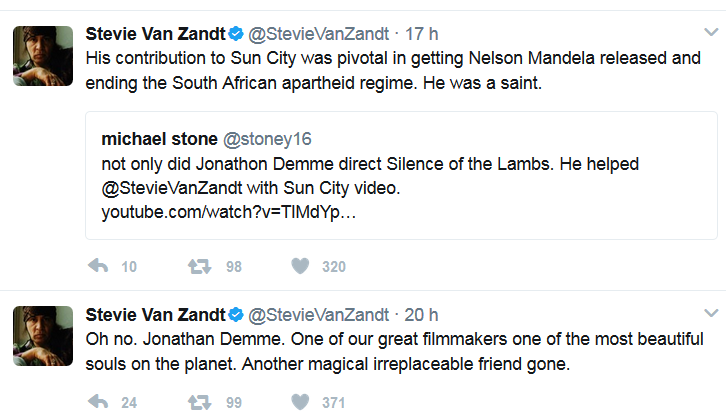Image resolution: width=726 pixels, height=420 pixels.
Task: Open the dropdown chevron on 20 h tweet
Action: pos(711,313)
